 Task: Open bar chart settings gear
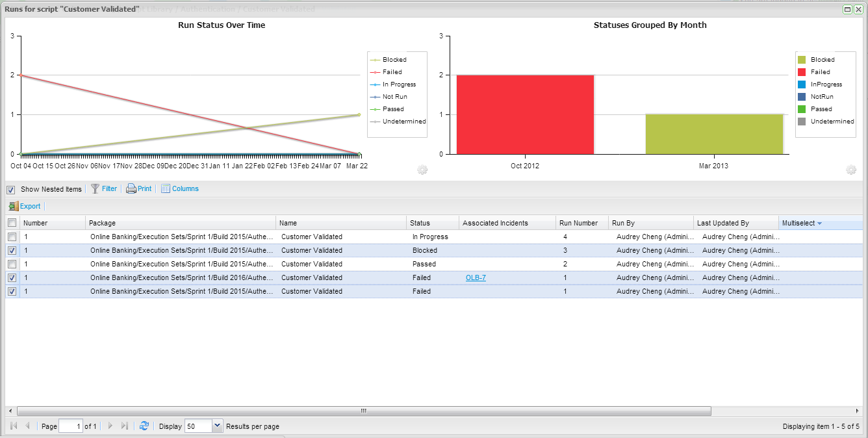[x=851, y=170]
